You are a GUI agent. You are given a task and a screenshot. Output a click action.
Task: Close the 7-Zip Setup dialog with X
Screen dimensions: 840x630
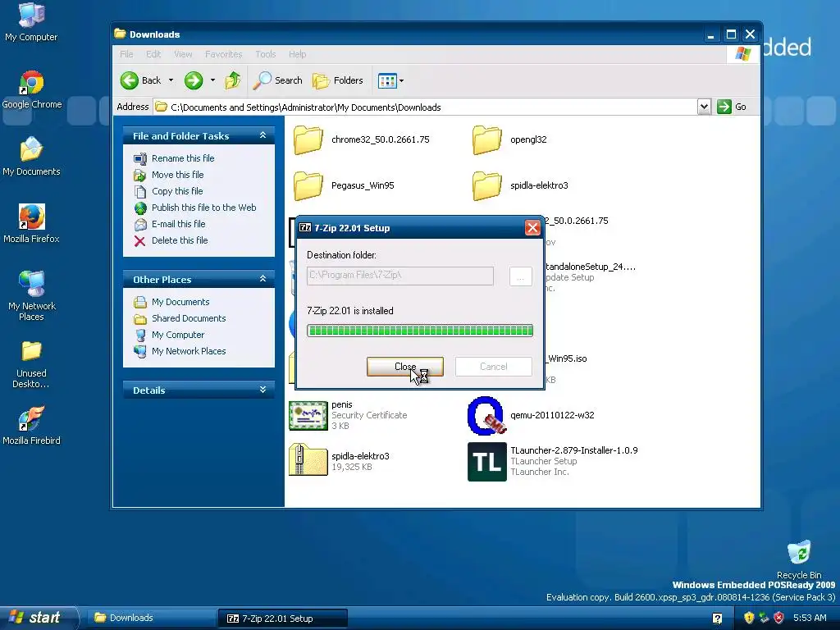pos(532,228)
